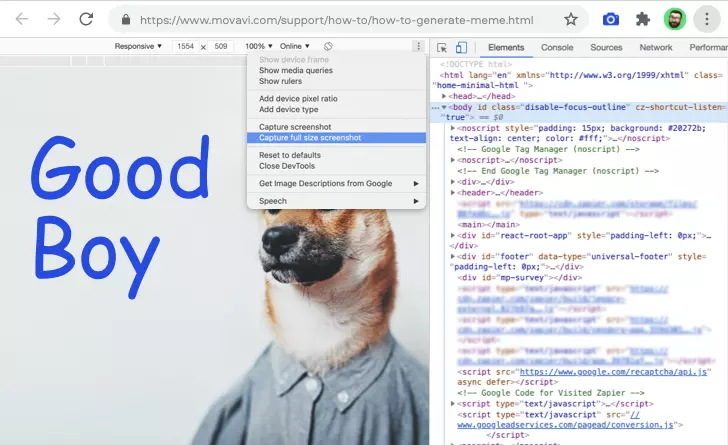Open the 100% zoom dropdown
Screen dimensions: 728x445
259,46
